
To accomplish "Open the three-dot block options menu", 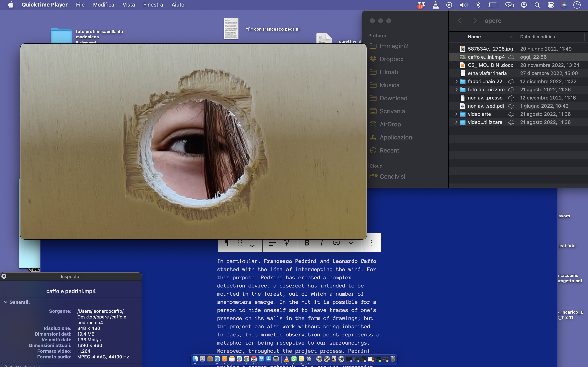I will coord(371,243).
